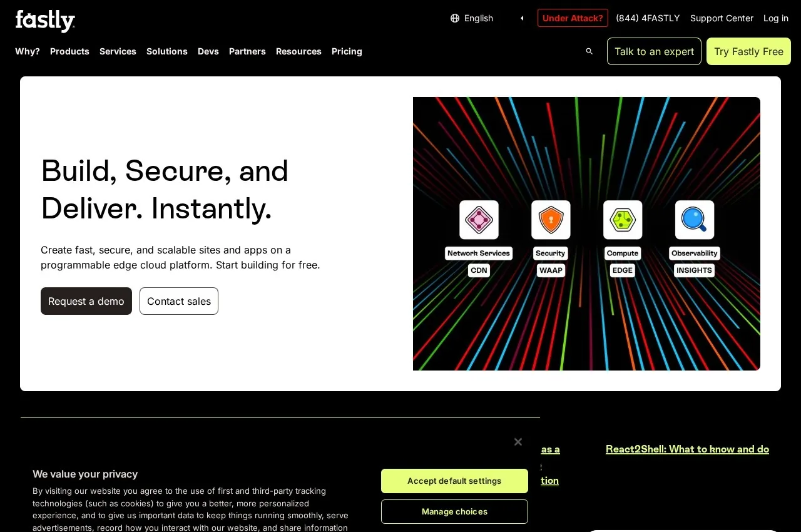Click Talk to an expert button
Viewport: 801px width, 532px height.
(654, 51)
